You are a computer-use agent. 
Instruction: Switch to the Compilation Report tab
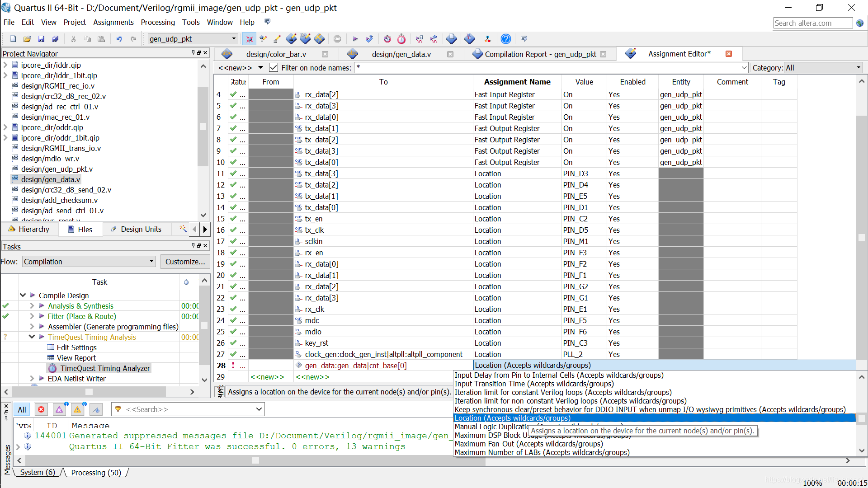(540, 54)
